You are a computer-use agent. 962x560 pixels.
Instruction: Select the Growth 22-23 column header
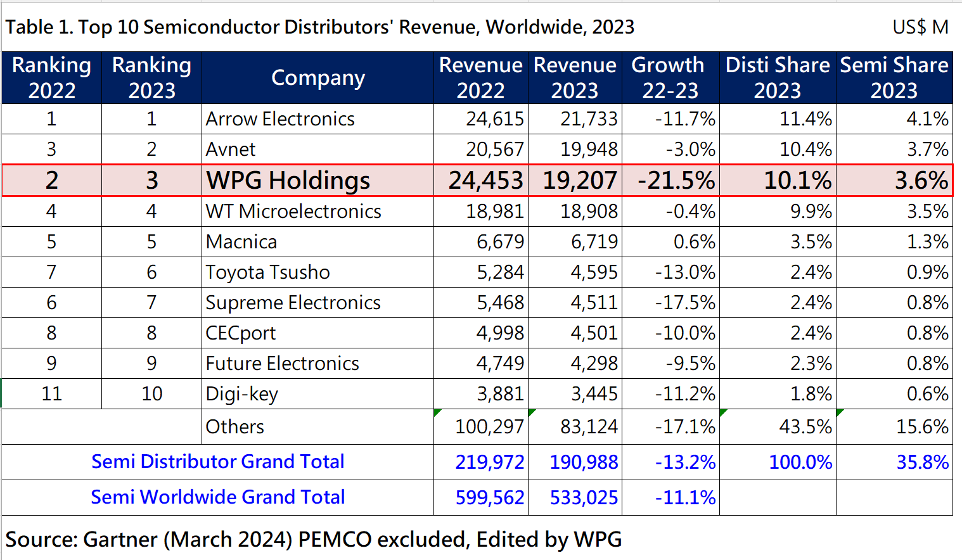[670, 78]
